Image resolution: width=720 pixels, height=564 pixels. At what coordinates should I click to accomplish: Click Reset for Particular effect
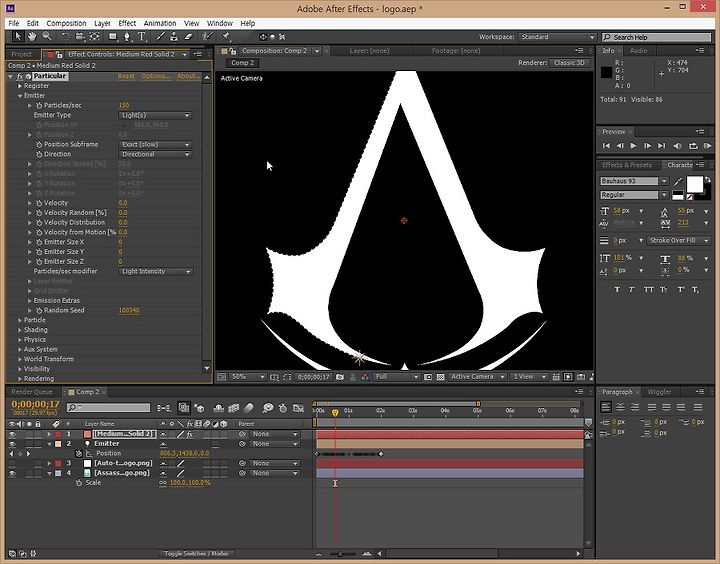click(126, 76)
